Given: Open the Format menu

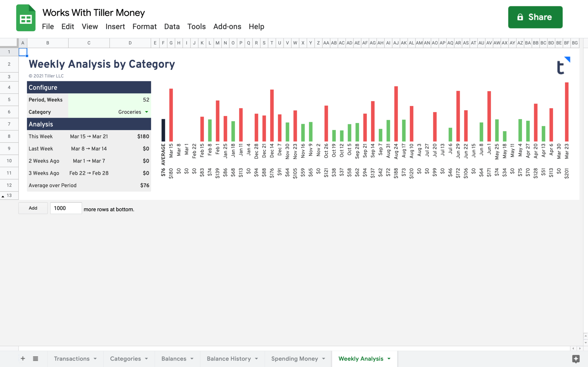Looking at the screenshot, I should 144,26.
